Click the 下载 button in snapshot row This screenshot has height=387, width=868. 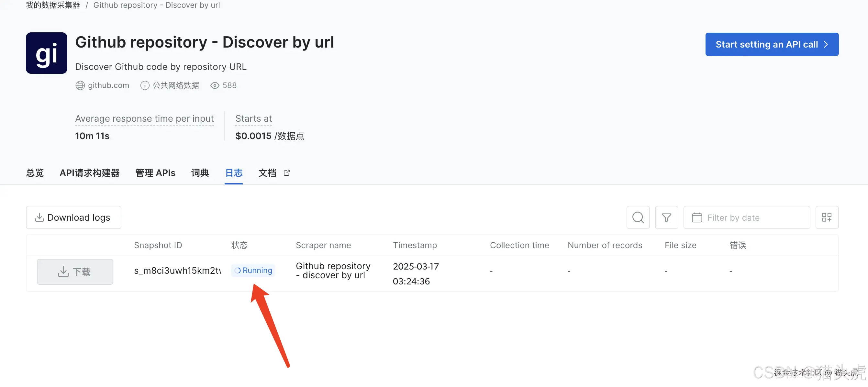(75, 271)
